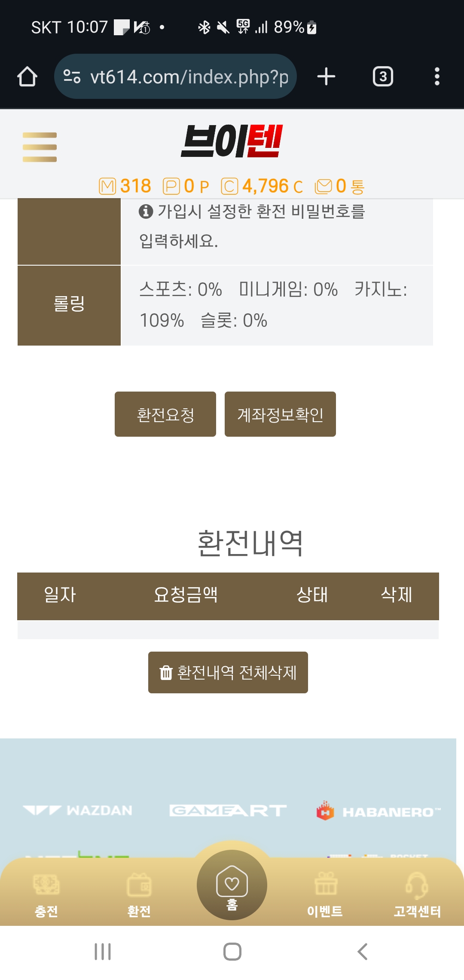
Task: Click the 계좌정보확인 button
Action: [x=280, y=414]
